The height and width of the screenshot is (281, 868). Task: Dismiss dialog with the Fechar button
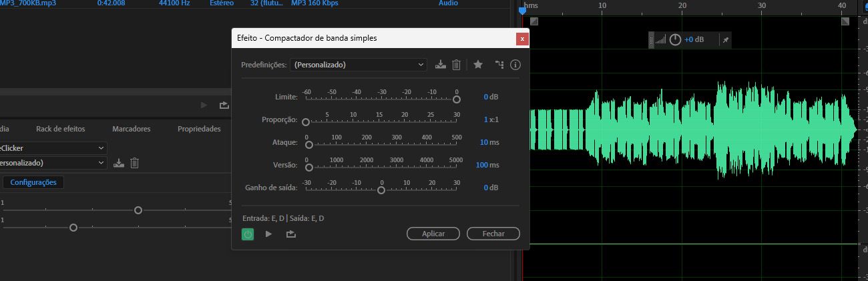click(493, 234)
